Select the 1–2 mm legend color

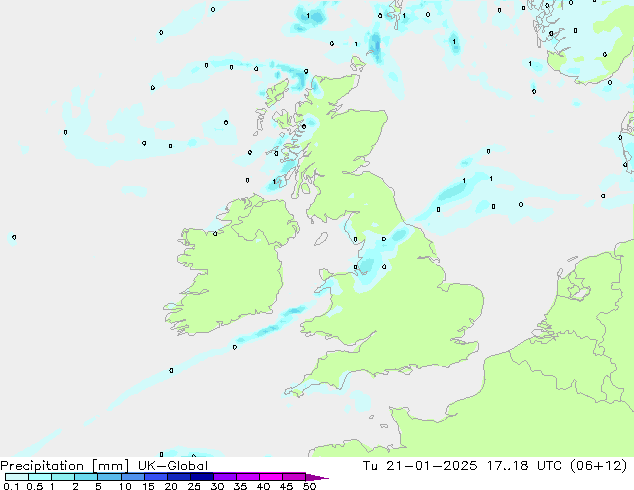tap(63, 477)
